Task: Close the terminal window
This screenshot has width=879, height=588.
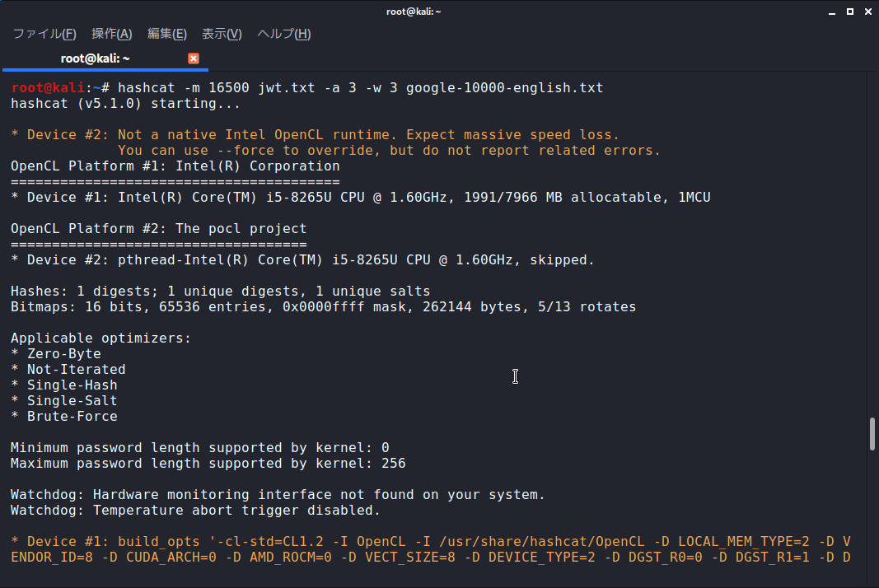Action: point(867,12)
